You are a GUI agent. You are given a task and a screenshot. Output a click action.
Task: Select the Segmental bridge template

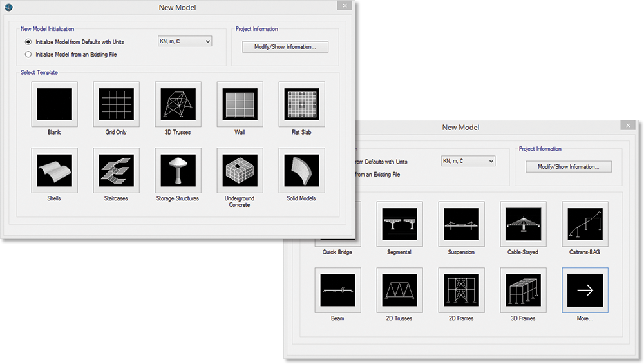[399, 224]
